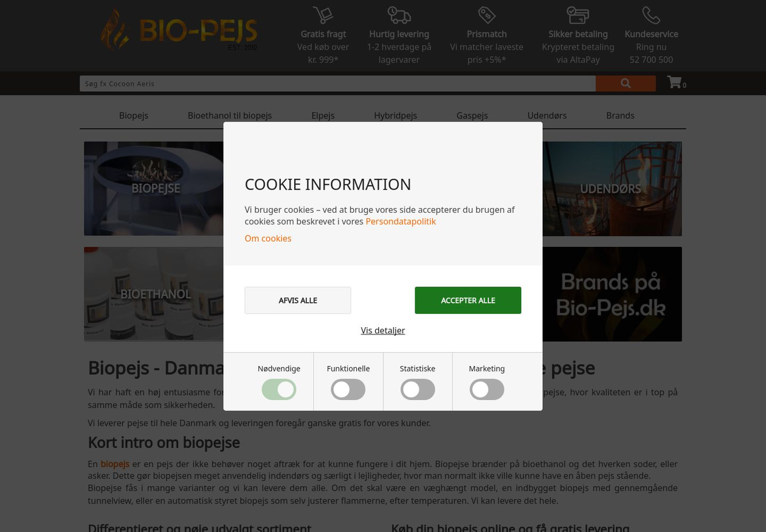The width and height of the screenshot is (766, 532).
Task: Reject cookies with AFVIS ALLE
Action: click(x=297, y=300)
